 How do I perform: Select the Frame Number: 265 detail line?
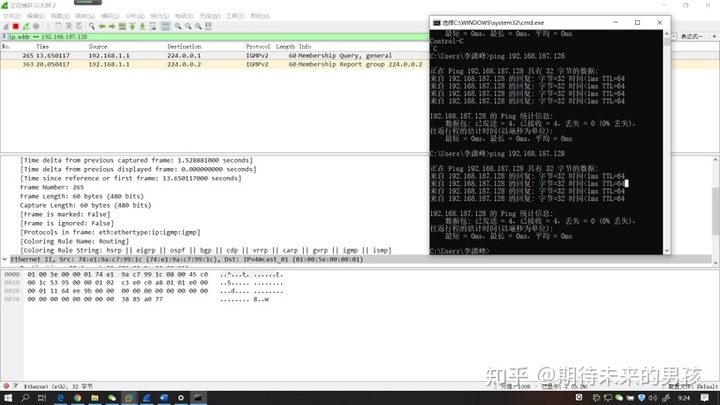pyautogui.click(x=52, y=187)
